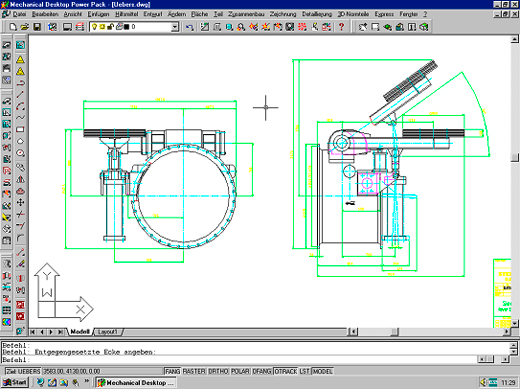The height and width of the screenshot is (389, 520).
Task: Click the Windows Start button
Action: click(x=15, y=382)
